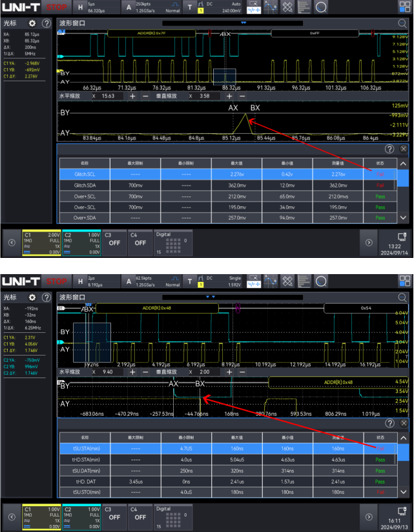Click help icon beside the Glitch results table

(389, 149)
